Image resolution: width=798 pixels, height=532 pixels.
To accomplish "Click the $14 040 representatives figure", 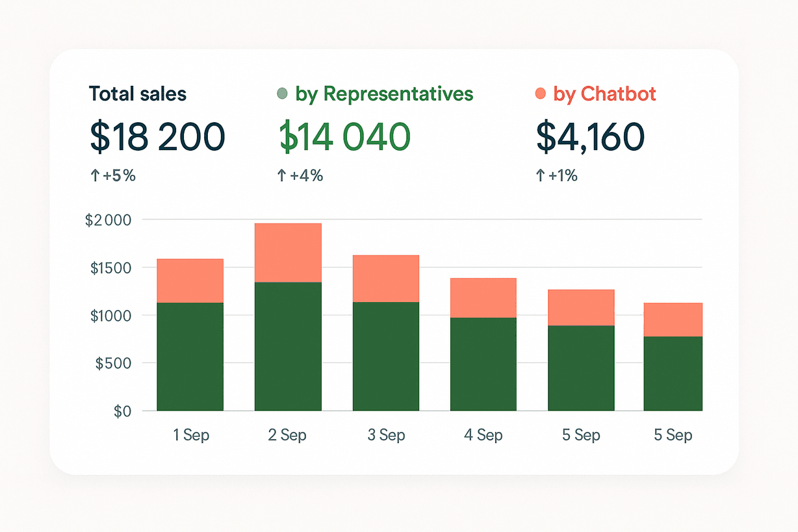I will coord(344,136).
